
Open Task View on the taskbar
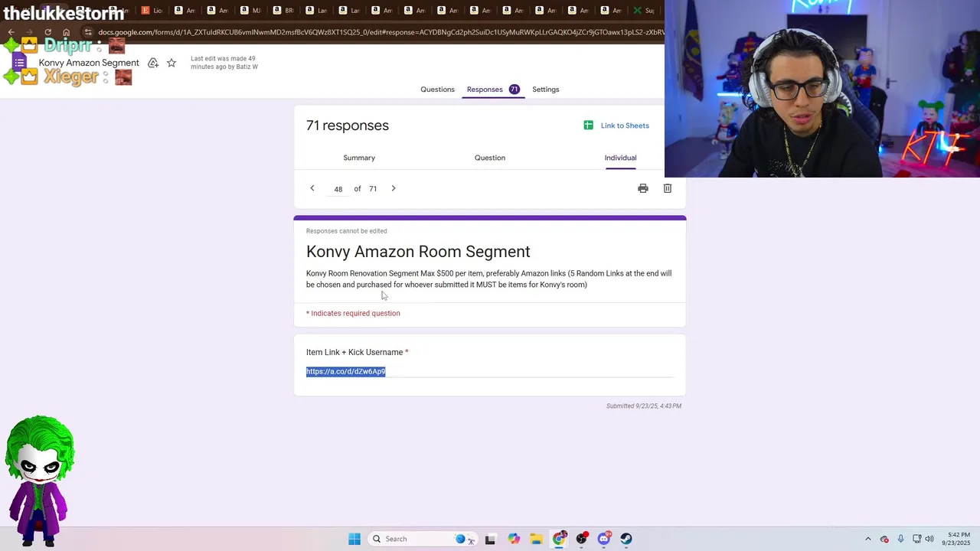pyautogui.click(x=490, y=539)
